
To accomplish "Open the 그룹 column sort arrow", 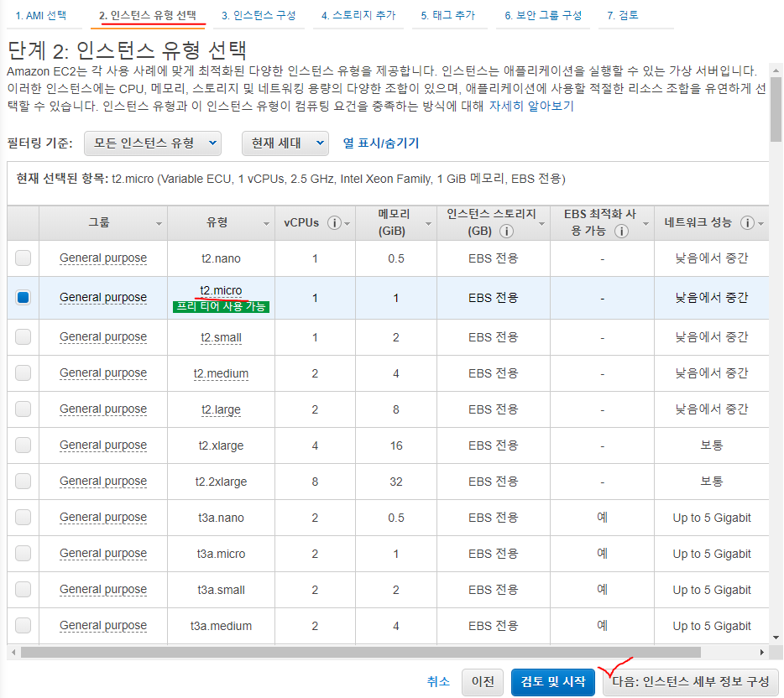I will click(x=159, y=224).
